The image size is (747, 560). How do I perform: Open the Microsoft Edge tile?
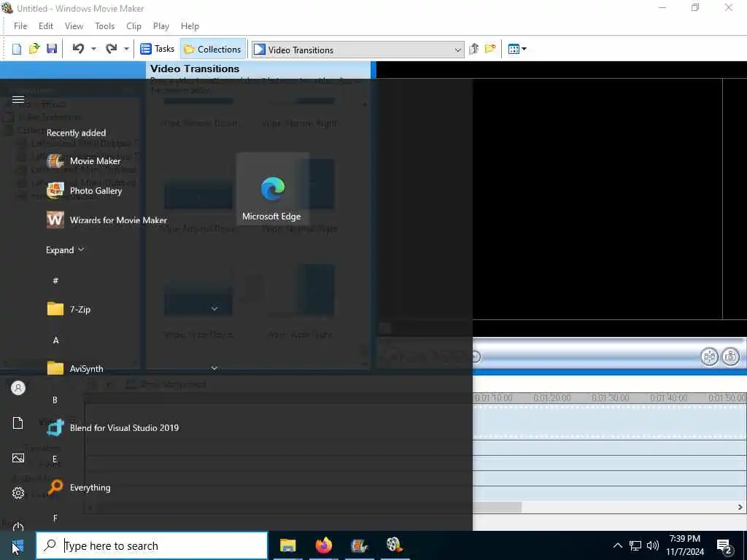[273, 189]
